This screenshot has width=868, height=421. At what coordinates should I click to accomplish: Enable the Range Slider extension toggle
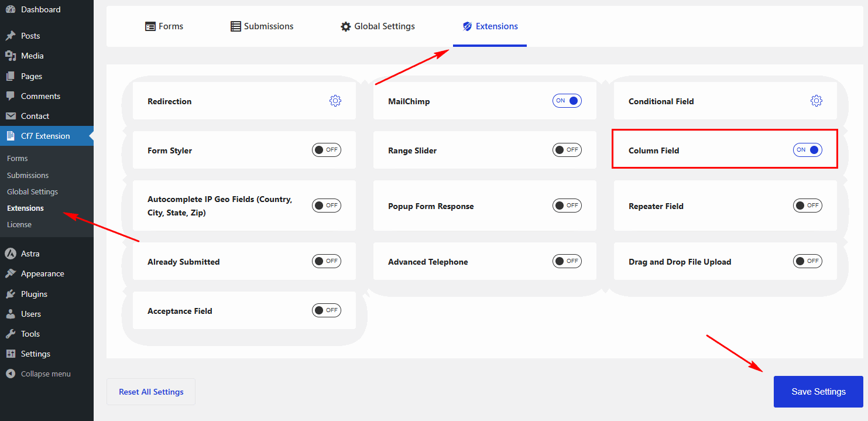pos(567,150)
